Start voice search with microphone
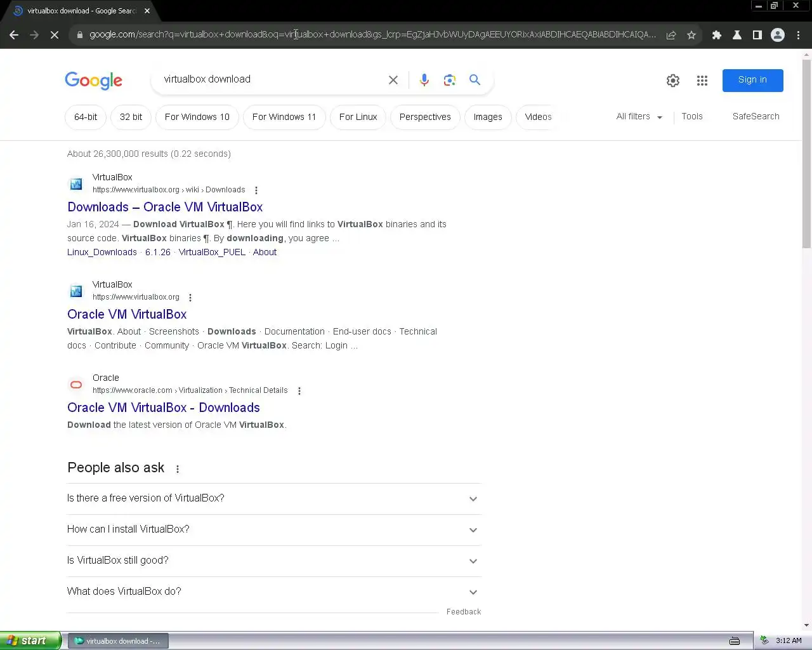 424,80
